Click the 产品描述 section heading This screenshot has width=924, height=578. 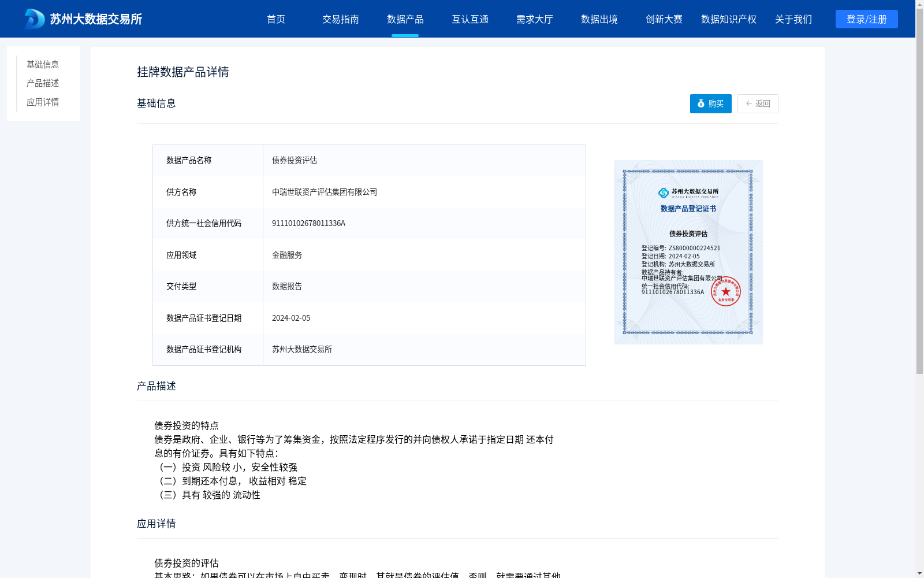(157, 386)
